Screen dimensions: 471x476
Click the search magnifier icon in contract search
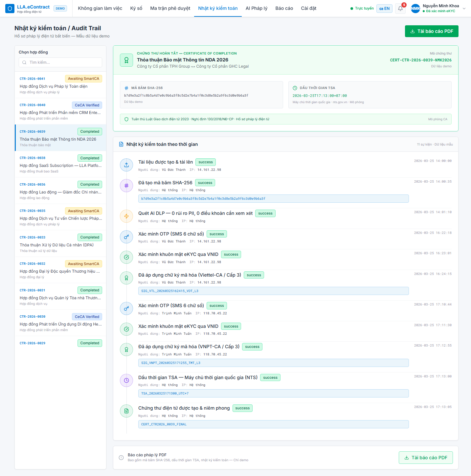point(24,62)
